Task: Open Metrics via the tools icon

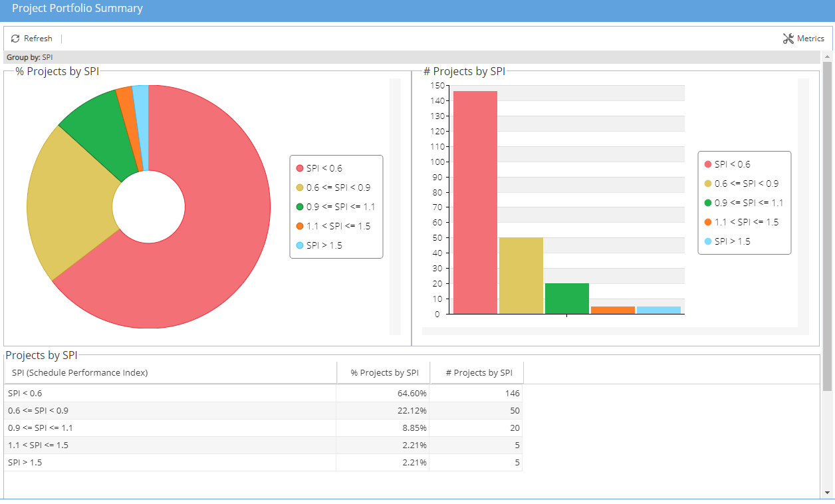Action: tap(789, 38)
